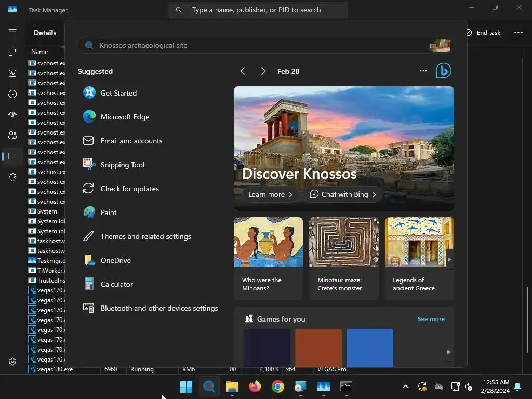Open the notifications bell in tray
Image resolution: width=532 pixels, height=399 pixels.
[518, 387]
